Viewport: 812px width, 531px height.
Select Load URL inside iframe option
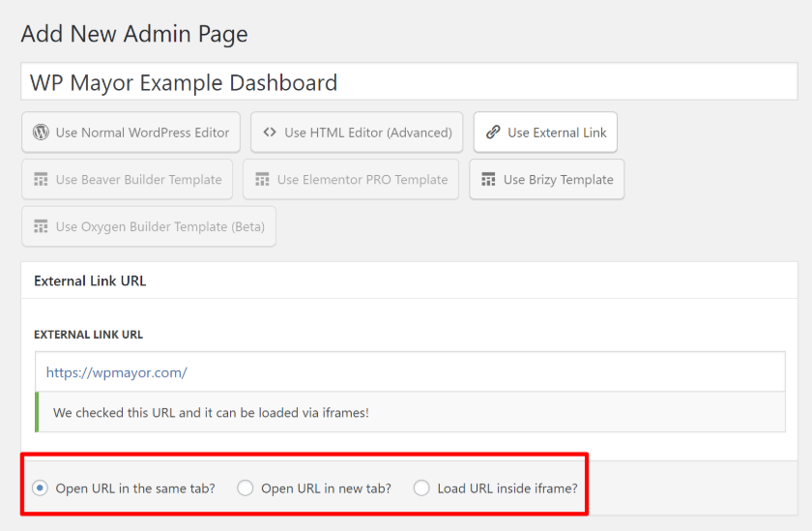[x=421, y=488]
